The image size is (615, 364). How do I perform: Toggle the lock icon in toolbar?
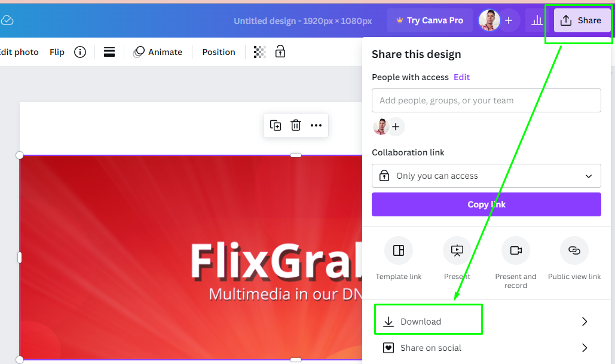coord(280,51)
